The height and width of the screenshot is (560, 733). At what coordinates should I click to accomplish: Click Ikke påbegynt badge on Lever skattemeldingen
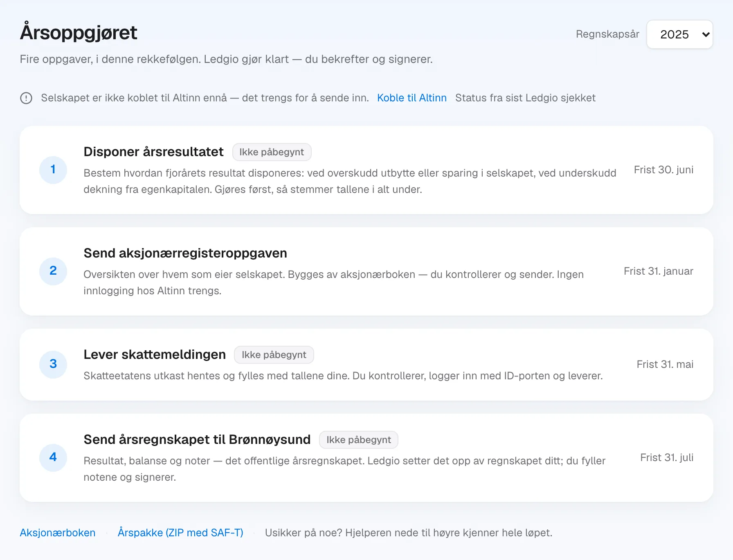274,355
